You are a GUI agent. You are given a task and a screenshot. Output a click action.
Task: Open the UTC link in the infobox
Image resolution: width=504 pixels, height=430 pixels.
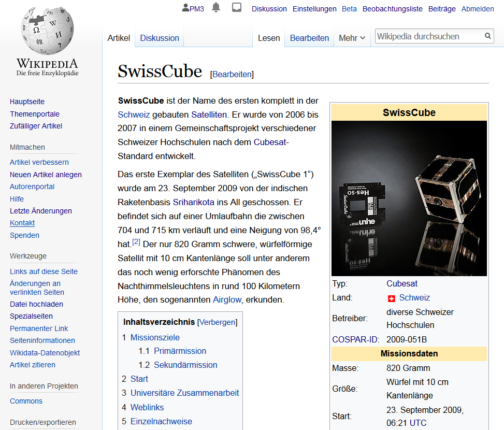(x=418, y=423)
